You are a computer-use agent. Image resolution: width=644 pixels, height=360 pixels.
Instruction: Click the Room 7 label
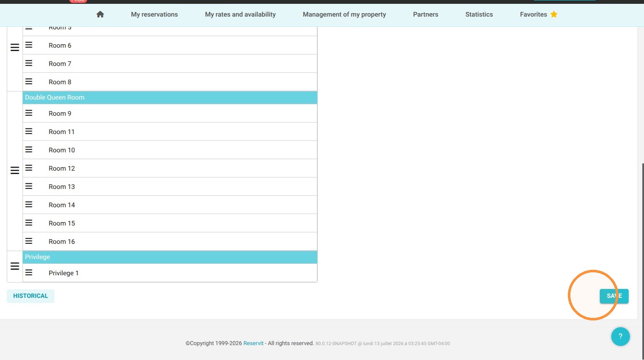tap(60, 64)
